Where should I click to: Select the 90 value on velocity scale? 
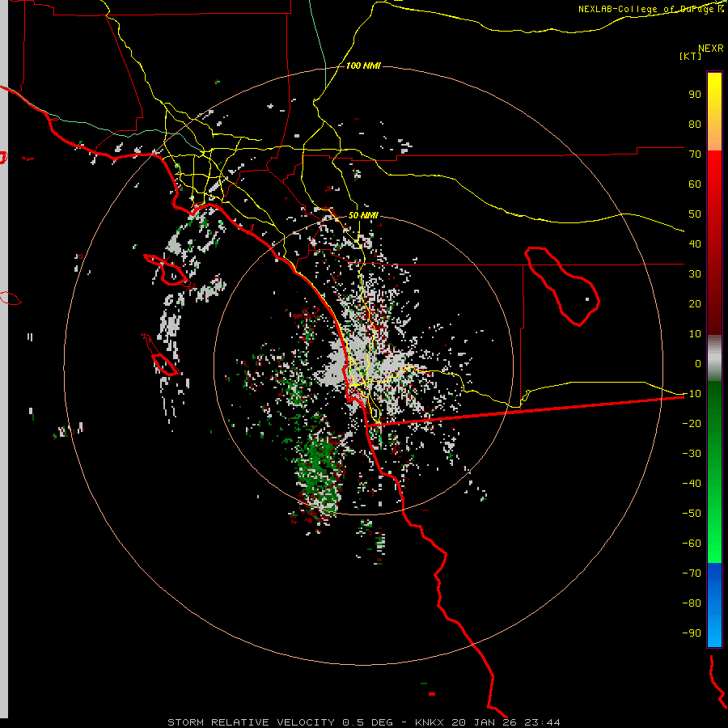click(695, 95)
